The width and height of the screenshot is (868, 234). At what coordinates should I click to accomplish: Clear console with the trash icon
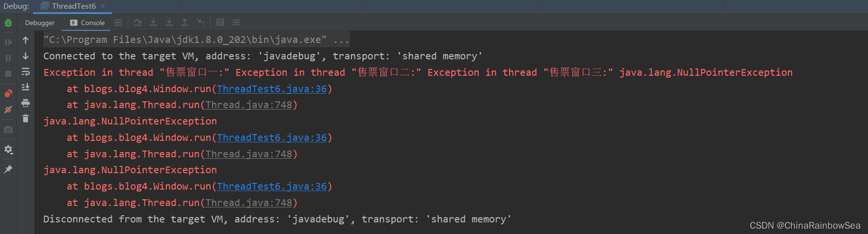26,118
